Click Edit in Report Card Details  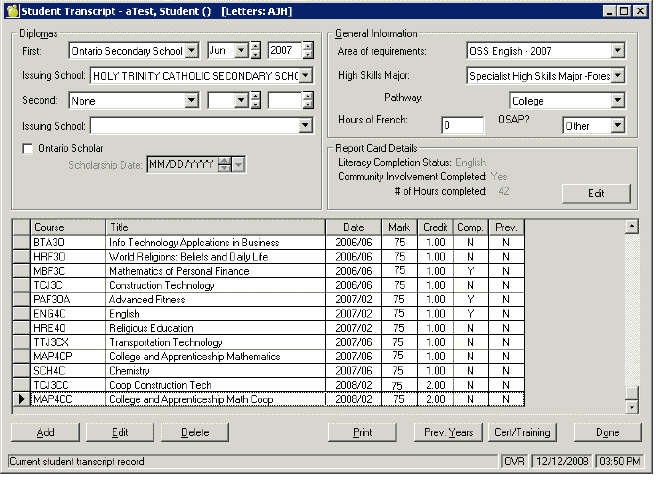[595, 193]
